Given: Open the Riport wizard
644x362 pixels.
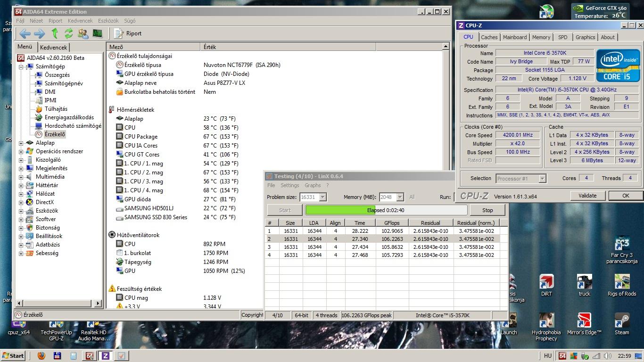Looking at the screenshot, I should pyautogui.click(x=128, y=33).
